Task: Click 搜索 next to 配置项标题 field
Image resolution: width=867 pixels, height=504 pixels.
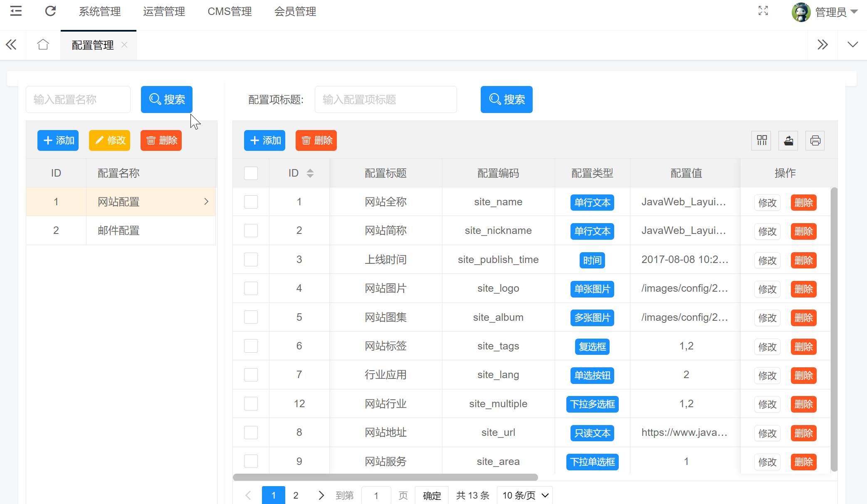Action: (x=506, y=99)
